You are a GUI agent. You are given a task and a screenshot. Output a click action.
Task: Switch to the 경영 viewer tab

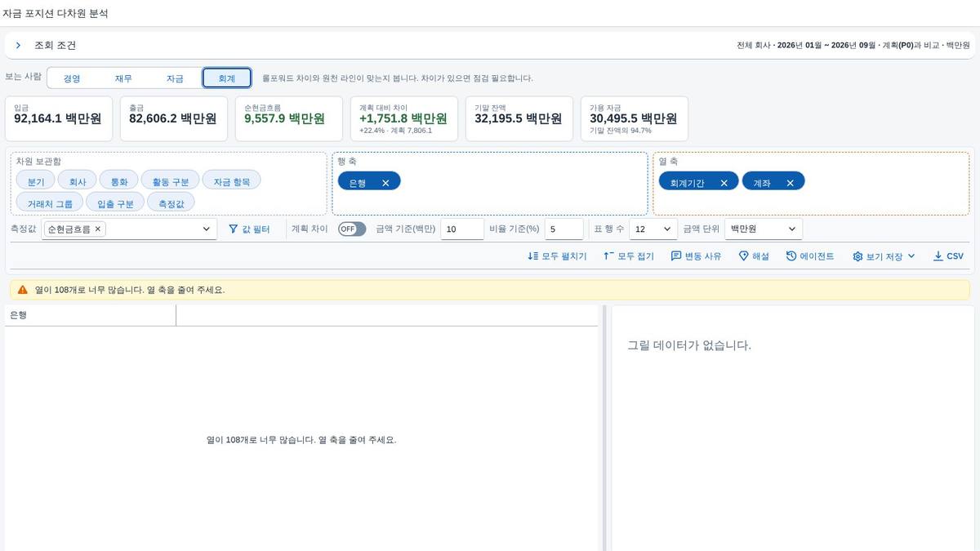(72, 78)
